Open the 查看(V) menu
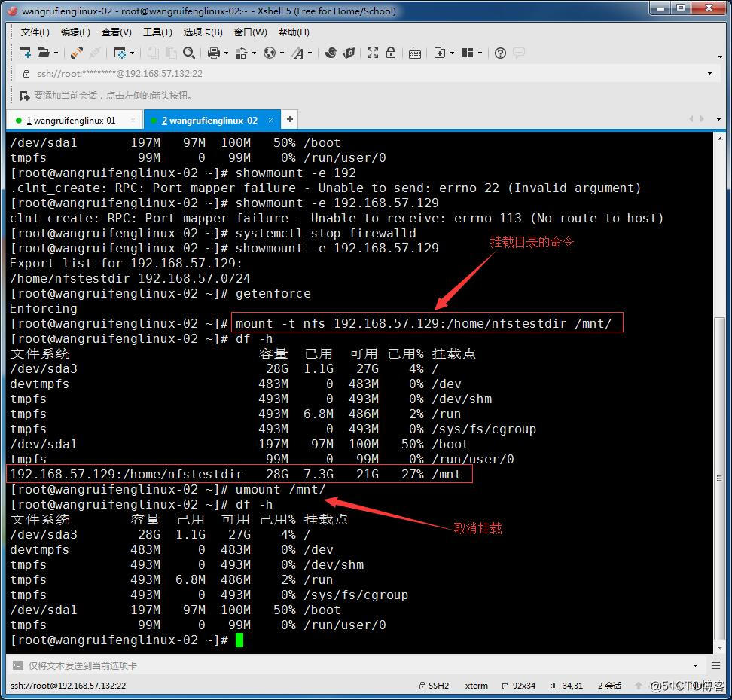 coord(116,32)
